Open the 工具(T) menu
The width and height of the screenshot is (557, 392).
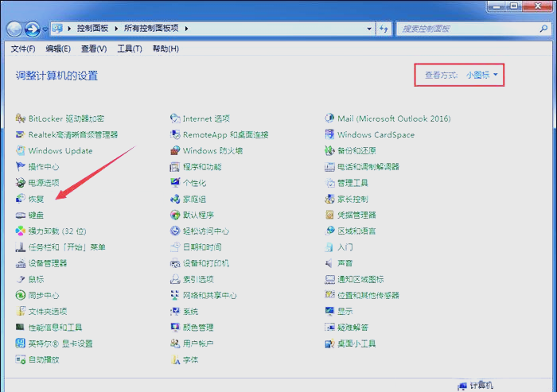coord(130,49)
